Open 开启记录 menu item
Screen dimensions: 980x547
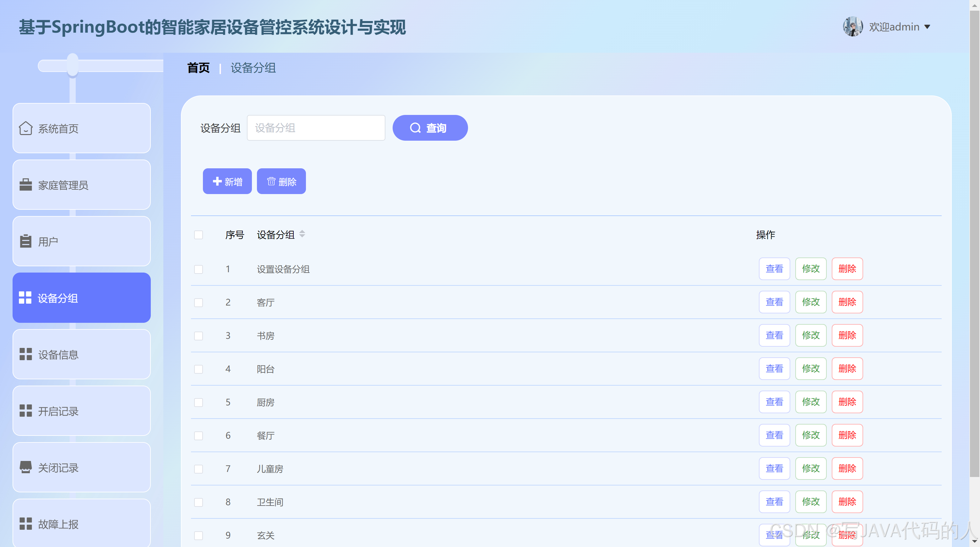[81, 411]
